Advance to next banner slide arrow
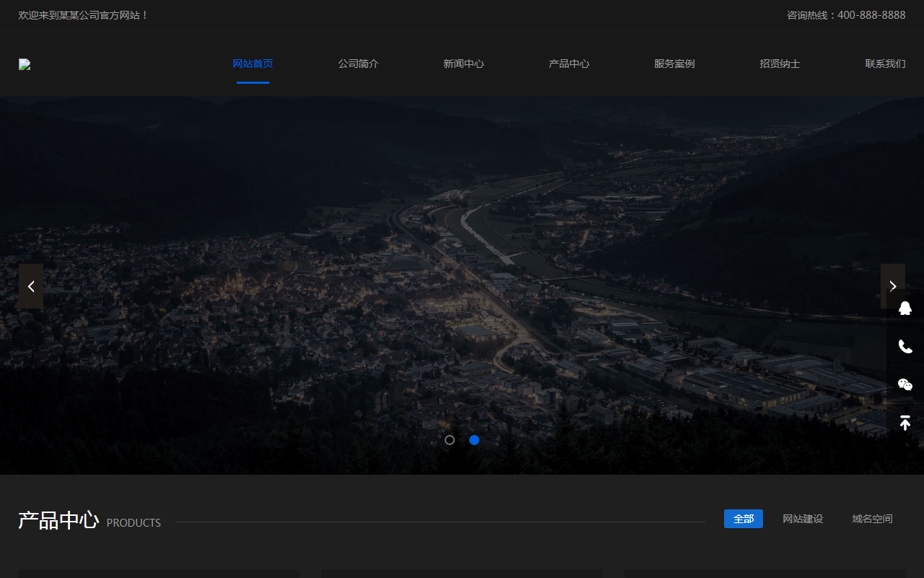The width and height of the screenshot is (924, 578). tap(893, 286)
